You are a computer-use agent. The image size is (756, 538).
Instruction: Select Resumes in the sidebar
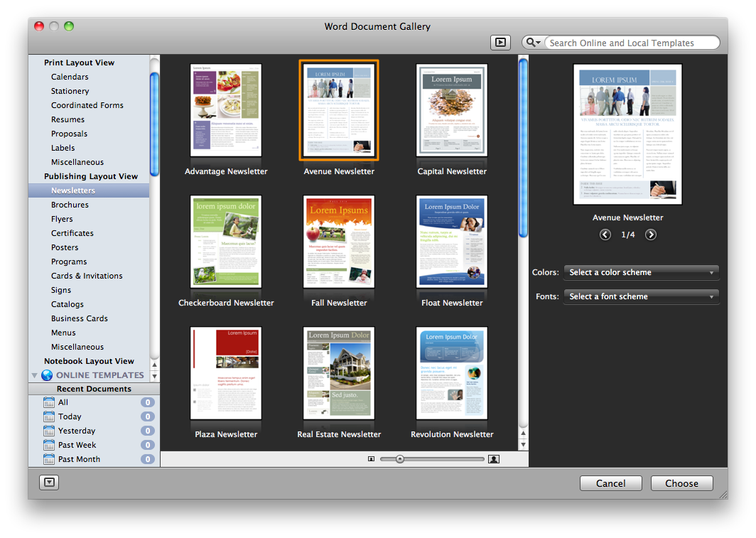coord(68,119)
